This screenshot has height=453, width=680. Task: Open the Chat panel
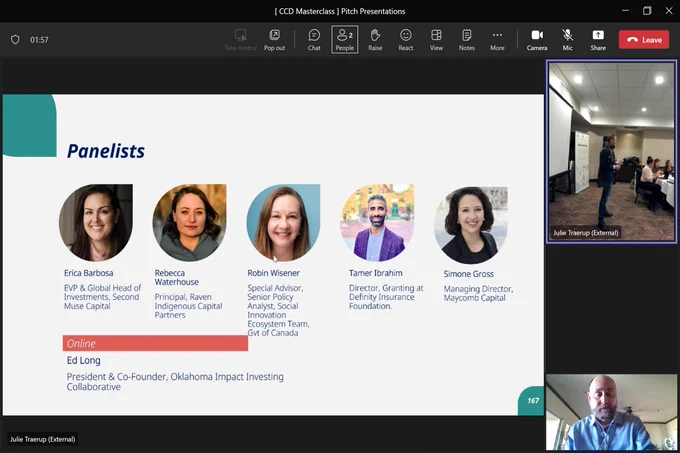pyautogui.click(x=314, y=39)
